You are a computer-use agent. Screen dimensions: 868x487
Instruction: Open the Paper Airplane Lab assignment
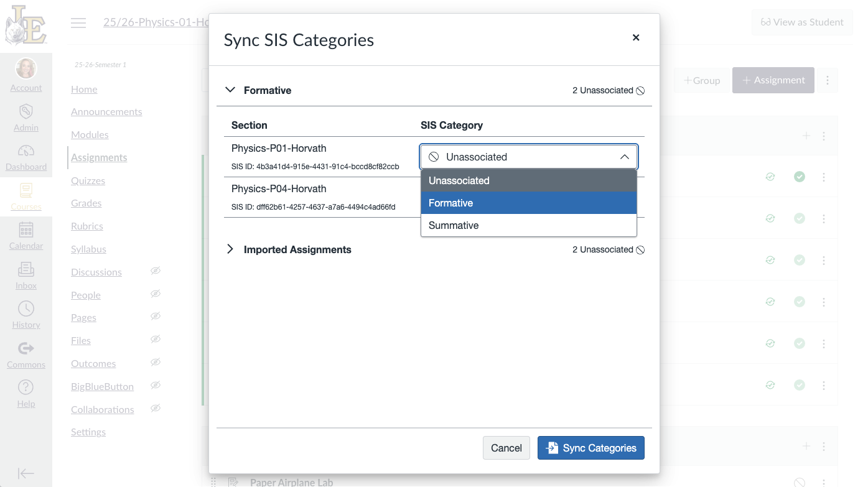pos(291,482)
